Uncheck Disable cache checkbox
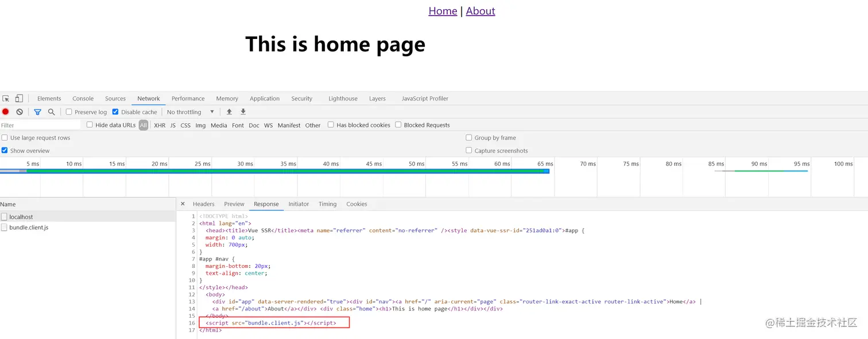The image size is (868, 339). click(115, 112)
